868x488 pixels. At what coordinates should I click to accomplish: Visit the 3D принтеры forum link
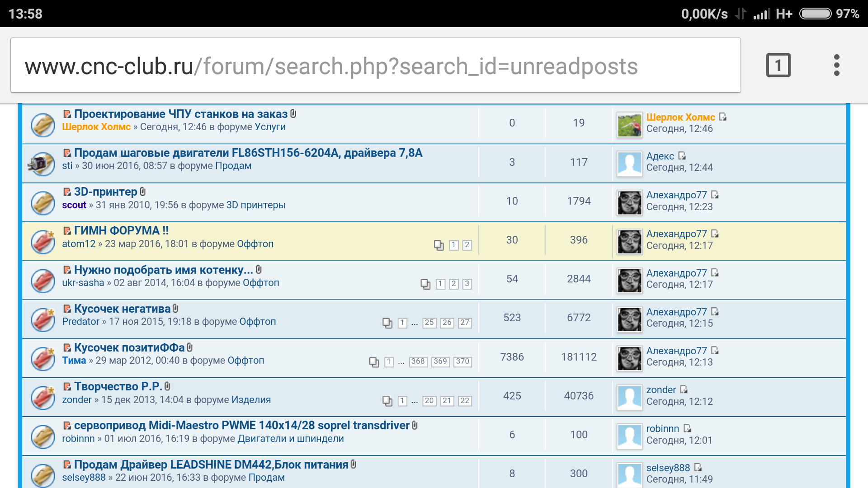[255, 205]
